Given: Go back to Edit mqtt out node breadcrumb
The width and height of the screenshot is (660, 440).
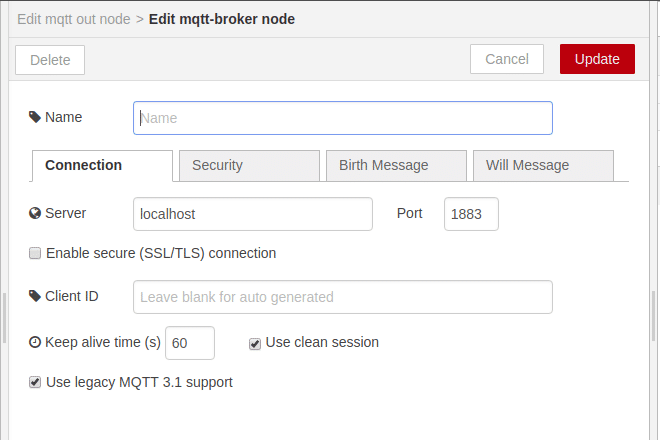Looking at the screenshot, I should (x=74, y=19).
